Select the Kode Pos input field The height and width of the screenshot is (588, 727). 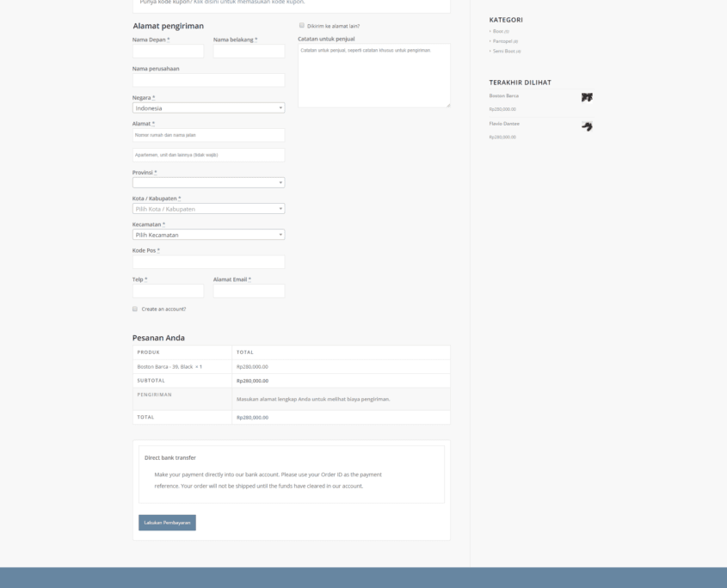click(x=208, y=262)
